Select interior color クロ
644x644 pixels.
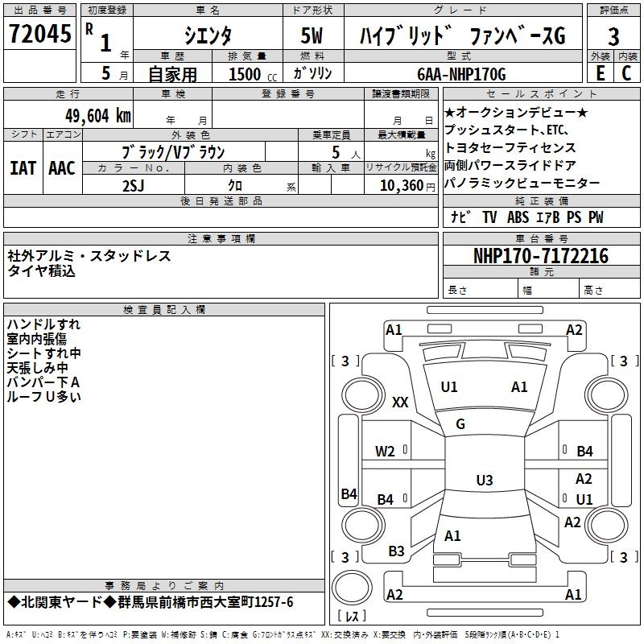pyautogui.click(x=235, y=186)
